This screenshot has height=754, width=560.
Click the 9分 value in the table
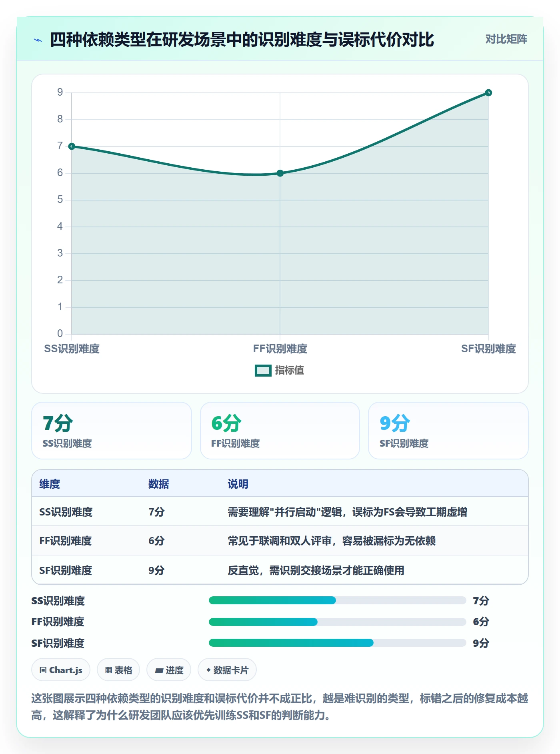[x=156, y=571]
